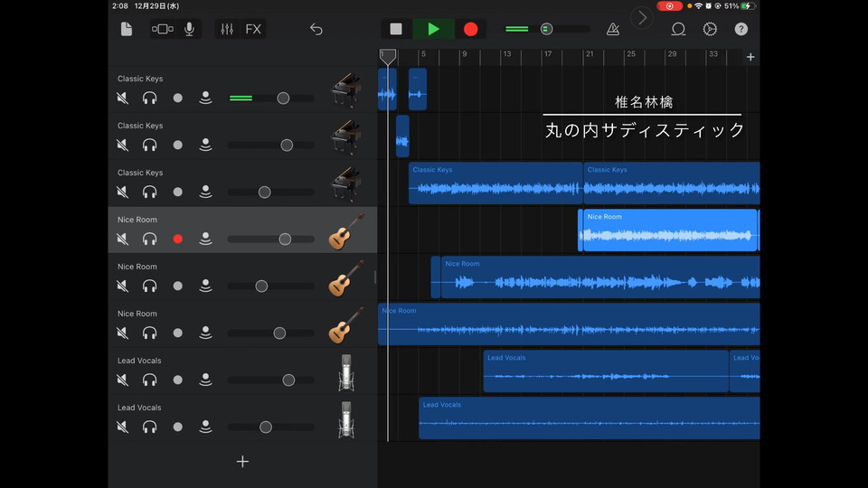Screen dimensions: 868x488
Task: Open the FX panel
Action: click(x=253, y=29)
